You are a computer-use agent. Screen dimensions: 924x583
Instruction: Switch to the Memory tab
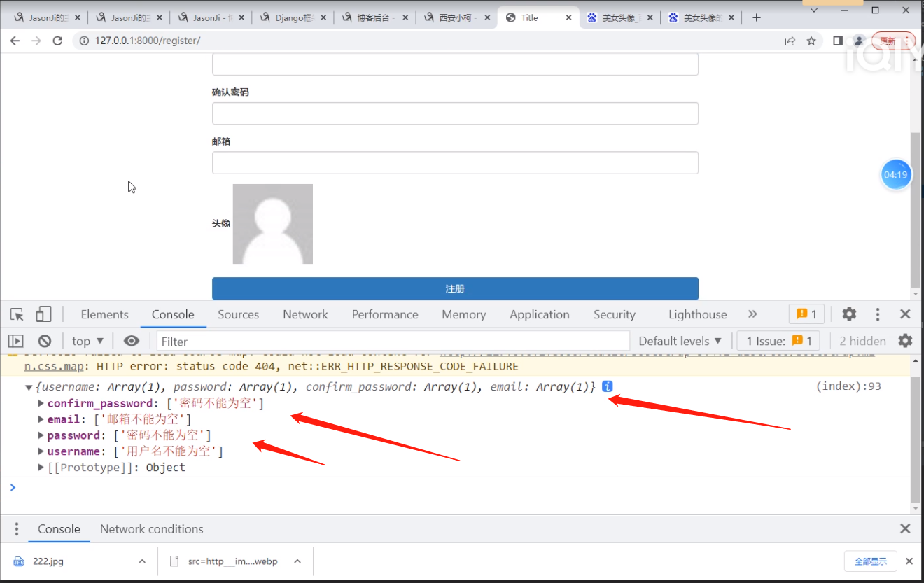[463, 314]
